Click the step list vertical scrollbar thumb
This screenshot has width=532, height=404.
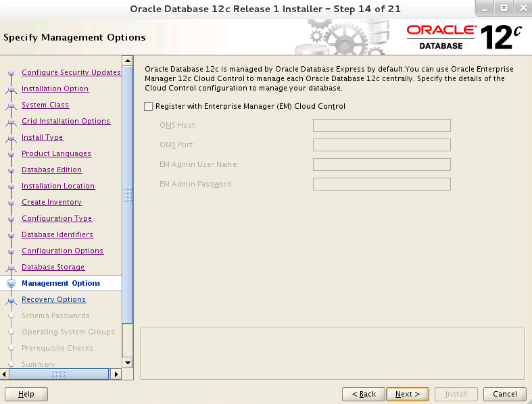(x=128, y=195)
